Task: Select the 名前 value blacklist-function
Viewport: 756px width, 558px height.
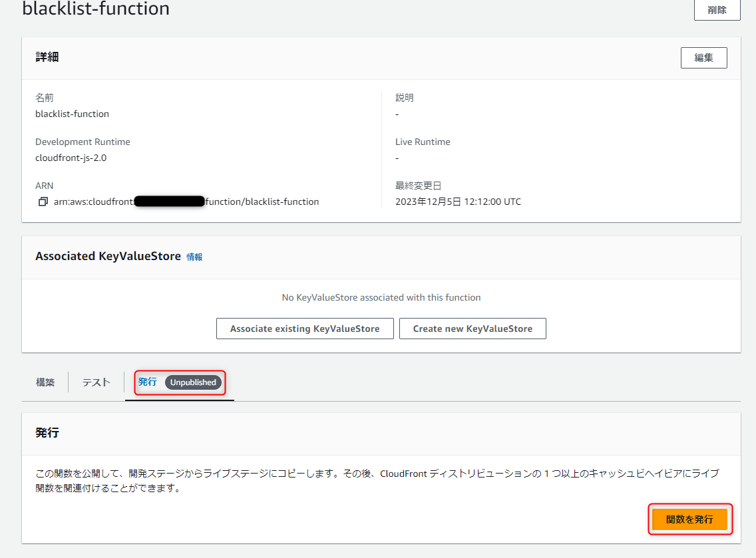Action: coord(72,114)
